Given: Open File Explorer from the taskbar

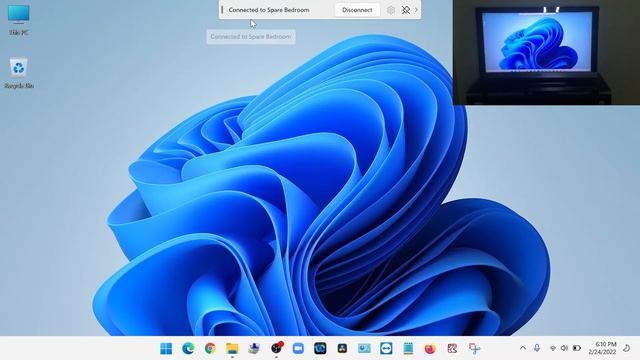Looking at the screenshot, I should click(x=232, y=349).
